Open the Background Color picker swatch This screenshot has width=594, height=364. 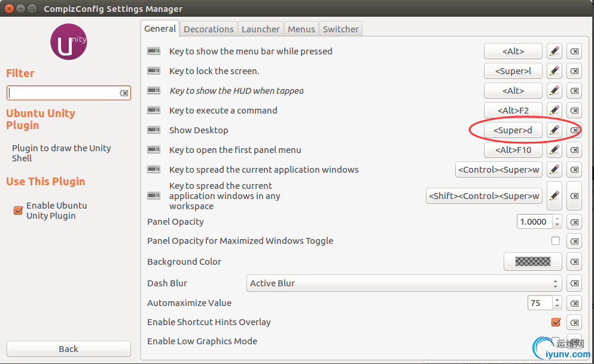pyautogui.click(x=532, y=261)
